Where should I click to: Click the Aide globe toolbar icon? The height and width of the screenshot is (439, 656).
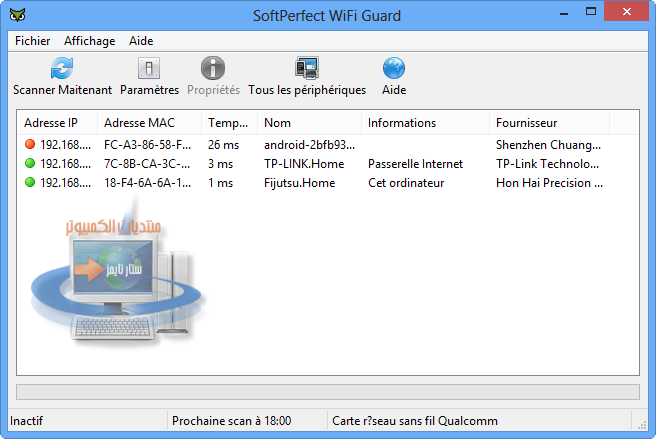tap(394, 68)
